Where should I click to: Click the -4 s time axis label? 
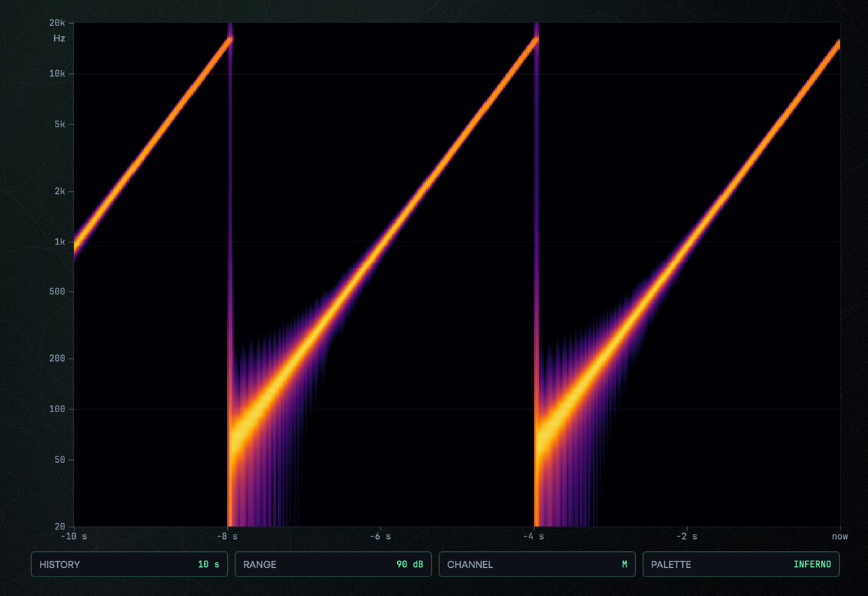(535, 537)
